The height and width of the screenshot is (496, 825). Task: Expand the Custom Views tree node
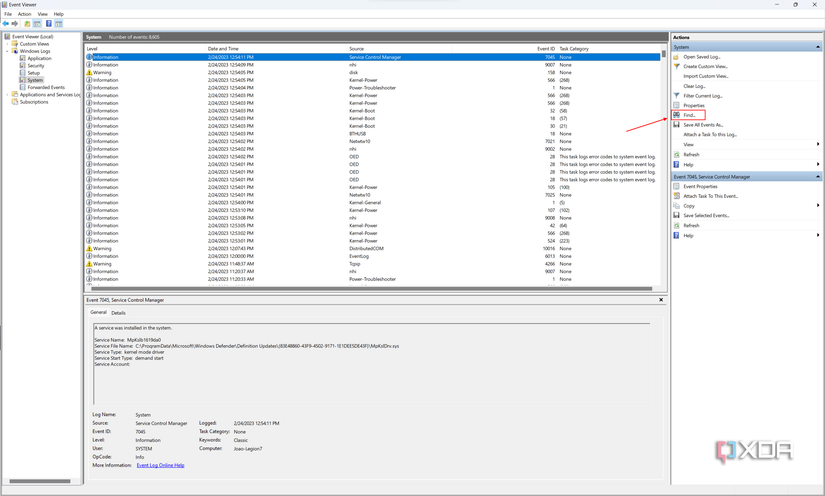(x=7, y=44)
